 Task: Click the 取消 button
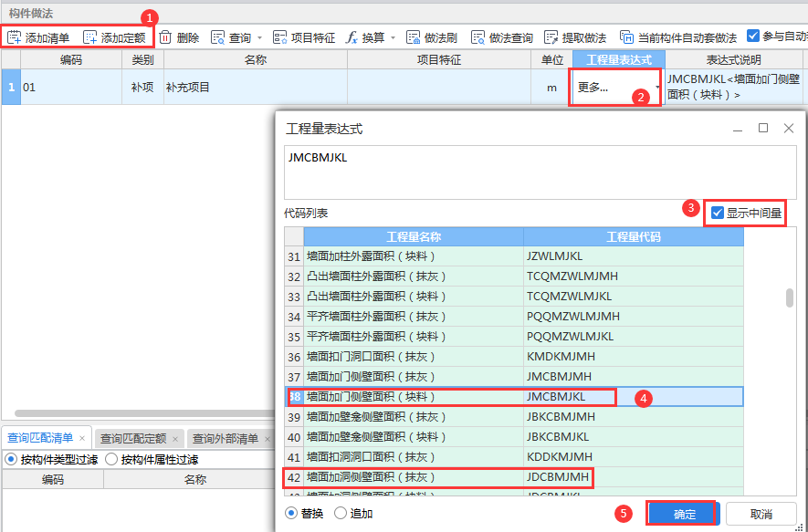click(x=761, y=514)
